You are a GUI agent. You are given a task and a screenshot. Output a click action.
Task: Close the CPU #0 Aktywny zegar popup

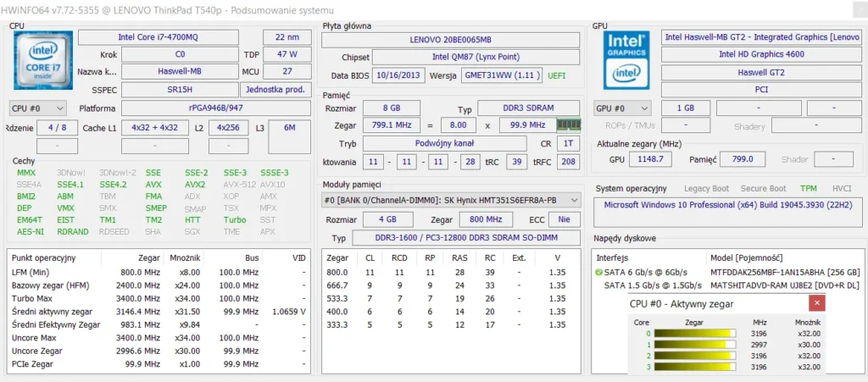817,303
